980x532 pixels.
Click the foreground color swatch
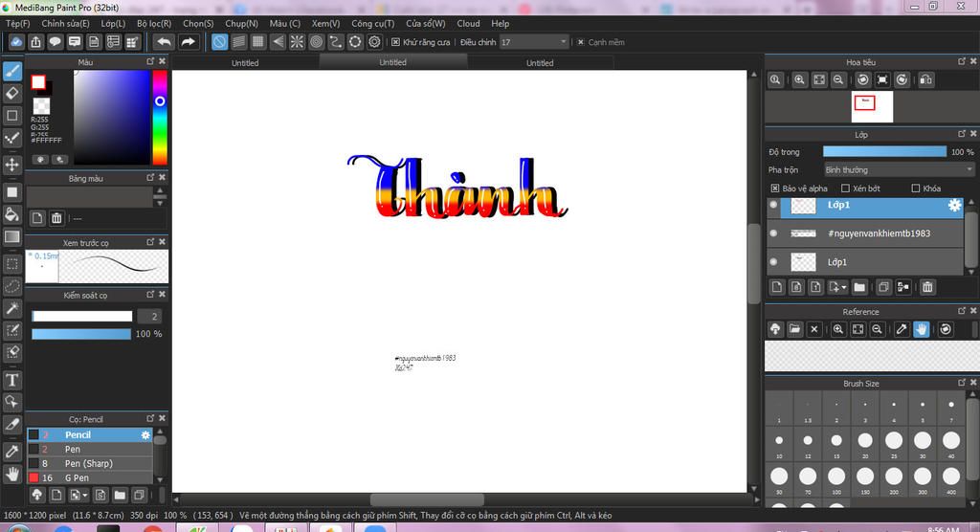click(x=38, y=82)
